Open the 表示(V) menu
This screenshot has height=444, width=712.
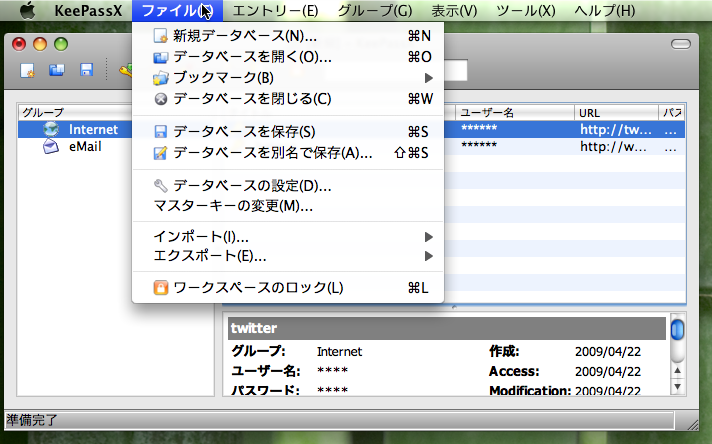point(454,10)
